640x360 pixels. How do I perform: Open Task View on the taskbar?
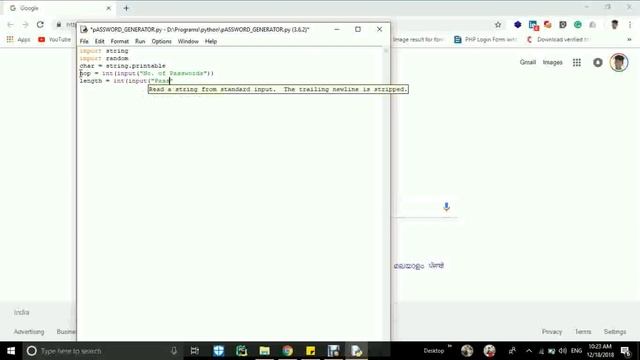(195, 351)
